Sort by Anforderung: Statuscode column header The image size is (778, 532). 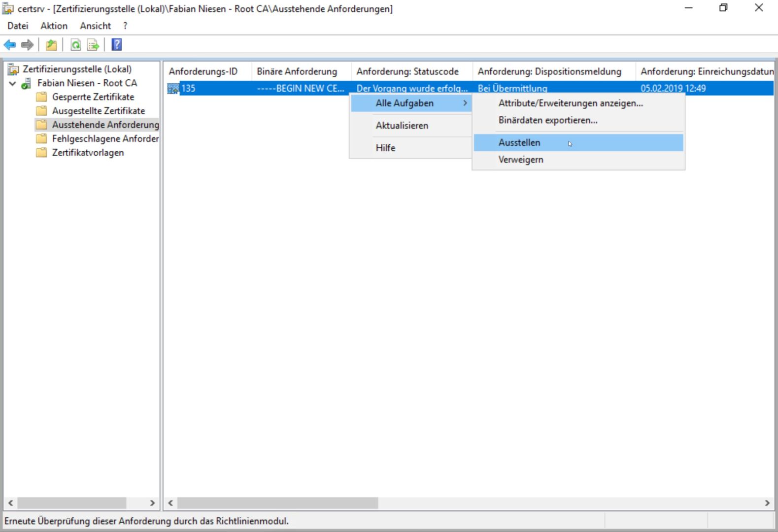pyautogui.click(x=412, y=71)
